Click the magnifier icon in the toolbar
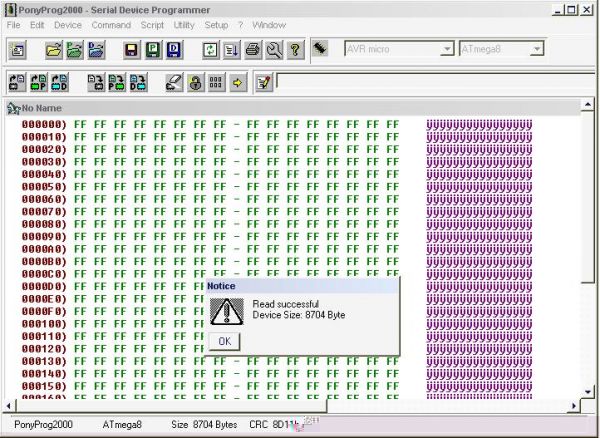 coord(274,49)
